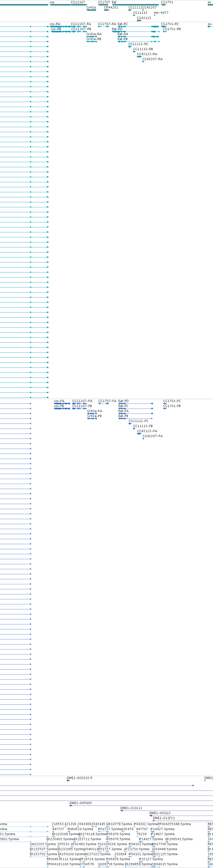The image size is (213, 868).
Task: Select the CG43123-RA transcript label
Action: pyautogui.click(x=147, y=54)
